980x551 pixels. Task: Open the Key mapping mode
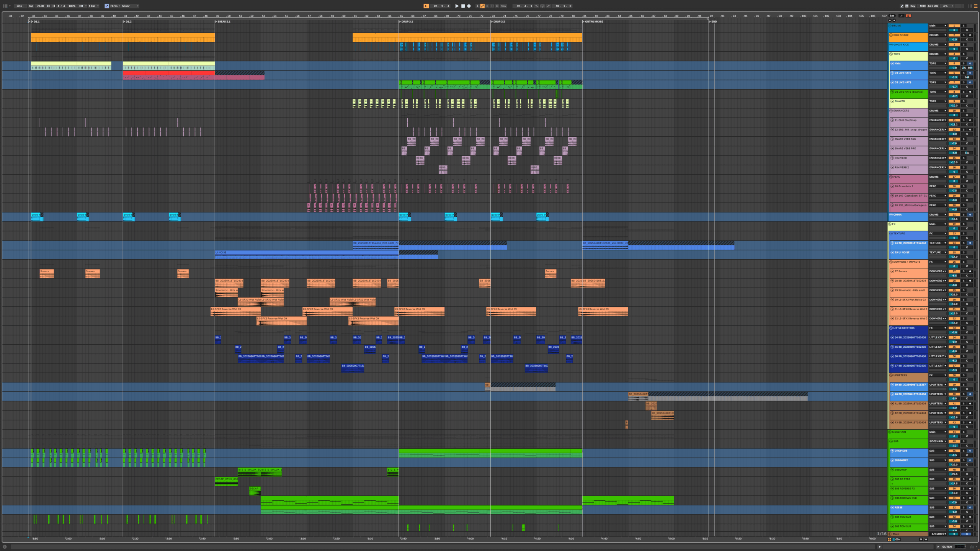pyautogui.click(x=913, y=6)
